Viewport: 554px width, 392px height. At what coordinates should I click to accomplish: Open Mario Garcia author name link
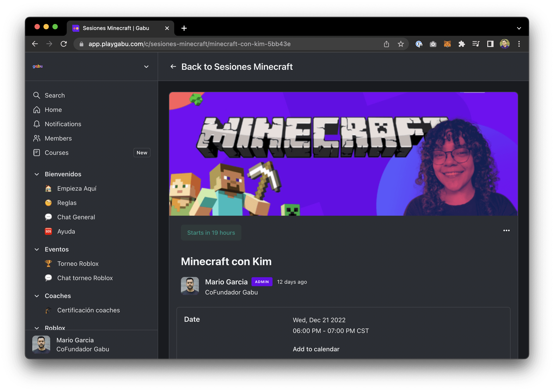click(226, 282)
